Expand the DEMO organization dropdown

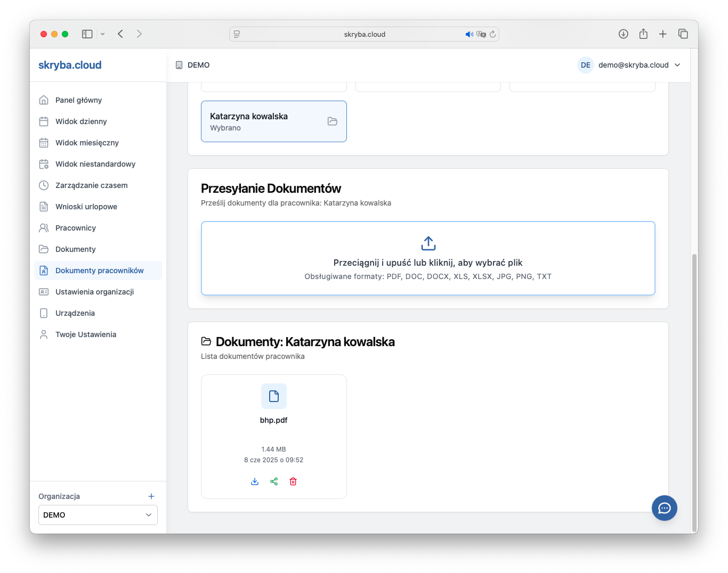pyautogui.click(x=98, y=515)
